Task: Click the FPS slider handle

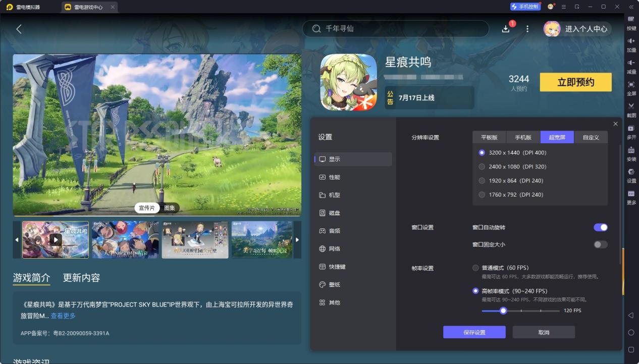Action: 503,311
